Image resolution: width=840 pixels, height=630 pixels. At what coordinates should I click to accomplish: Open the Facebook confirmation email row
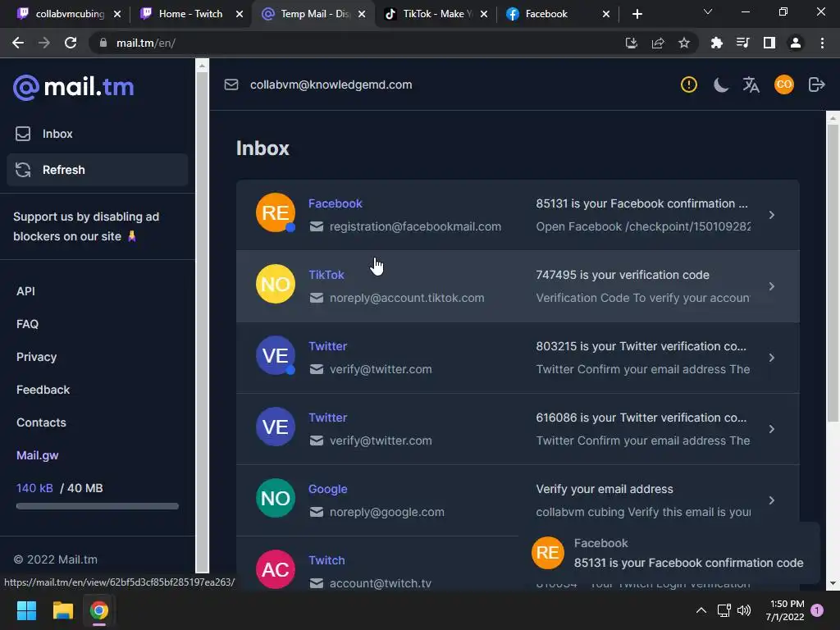tap(518, 215)
